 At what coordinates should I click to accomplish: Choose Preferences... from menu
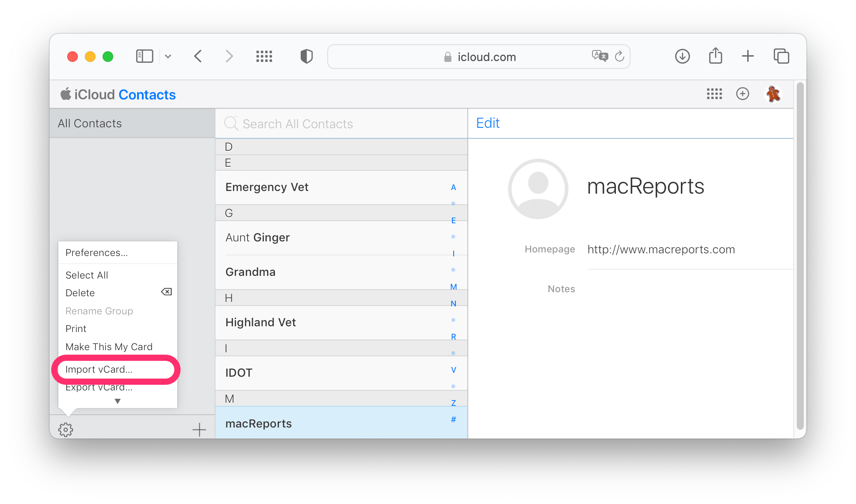point(118,253)
